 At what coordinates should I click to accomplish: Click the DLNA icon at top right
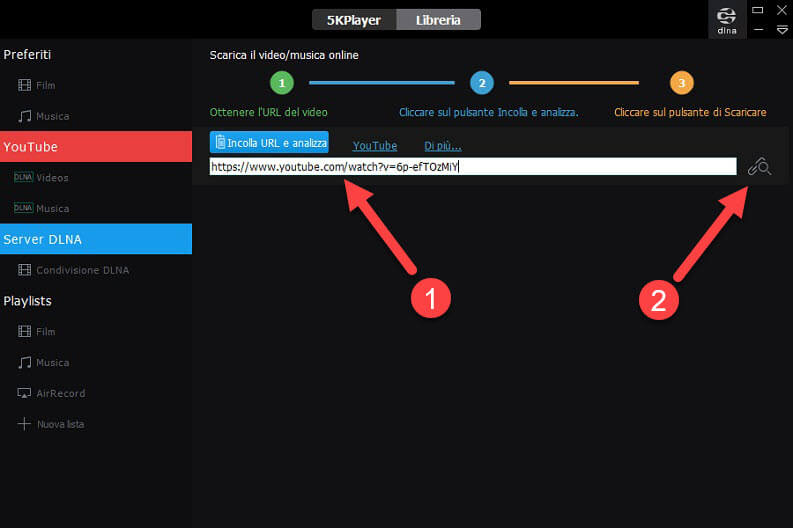(727, 20)
